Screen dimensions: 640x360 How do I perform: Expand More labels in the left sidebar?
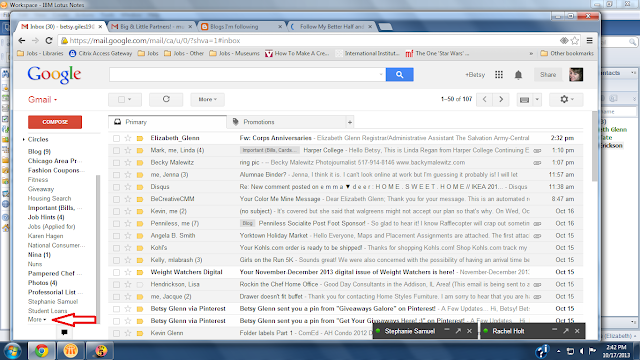[37, 319]
